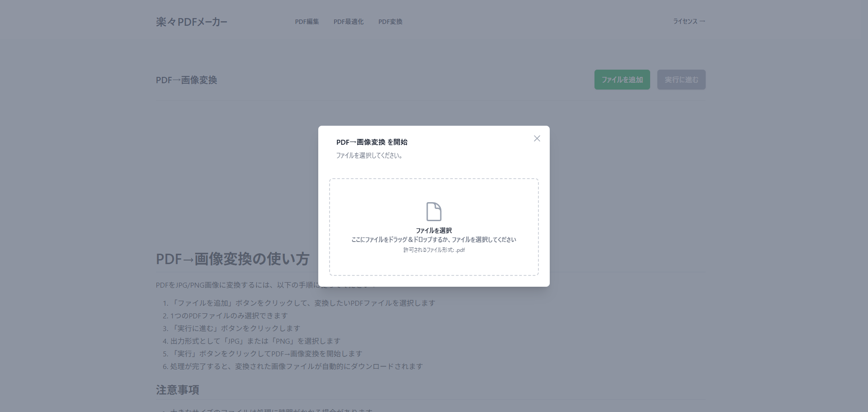This screenshot has height=412, width=868.
Task: Click the 実行に進む button
Action: click(x=681, y=80)
